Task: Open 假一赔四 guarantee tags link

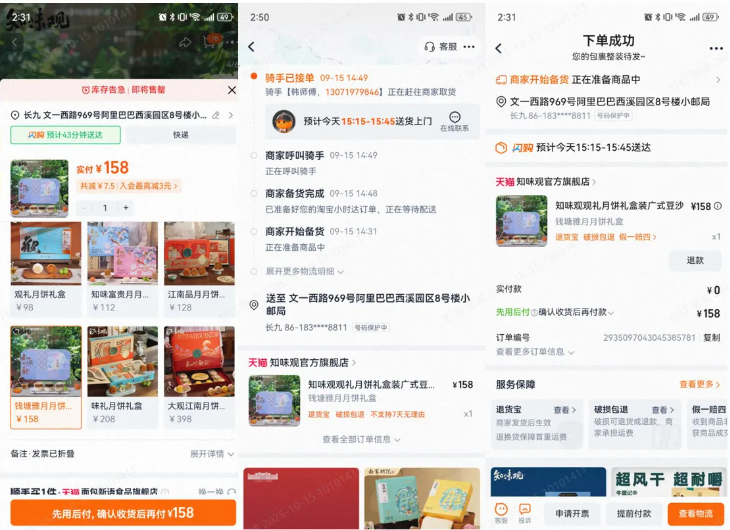Action: tap(606, 237)
